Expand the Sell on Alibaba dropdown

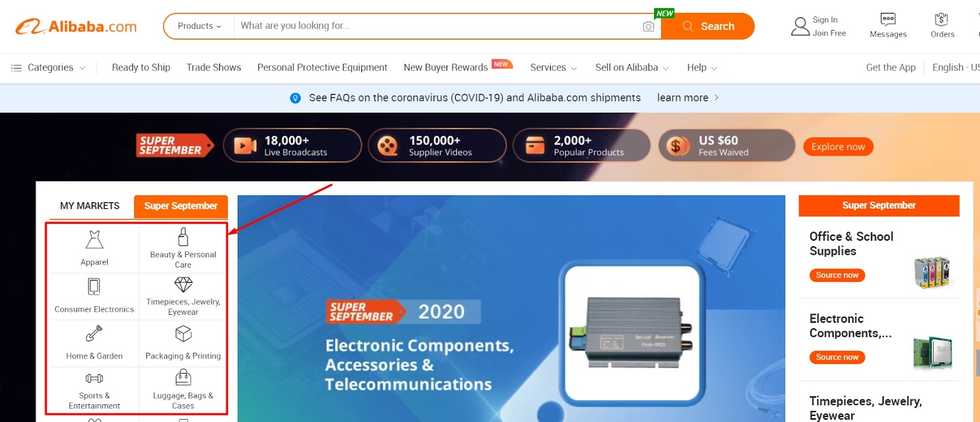[631, 67]
